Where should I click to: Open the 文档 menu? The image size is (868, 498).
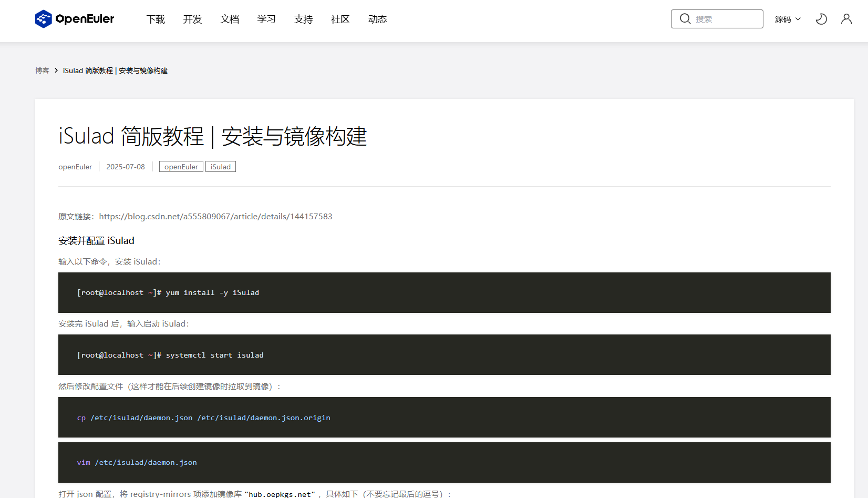[x=230, y=19]
